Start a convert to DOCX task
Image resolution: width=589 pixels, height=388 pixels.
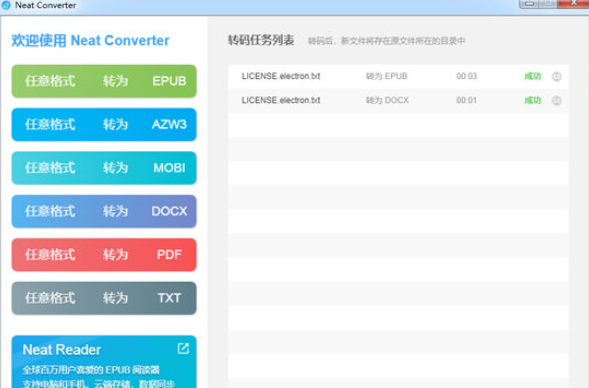pyautogui.click(x=104, y=211)
